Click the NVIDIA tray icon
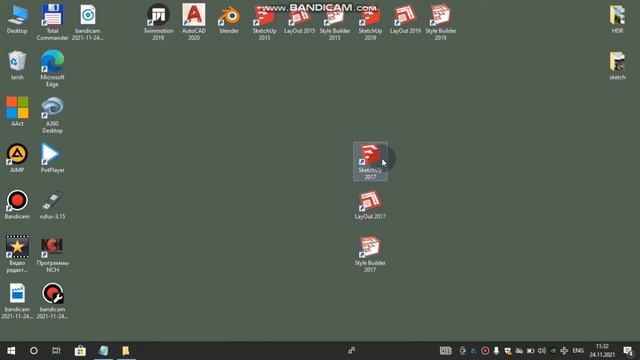 pos(553,351)
